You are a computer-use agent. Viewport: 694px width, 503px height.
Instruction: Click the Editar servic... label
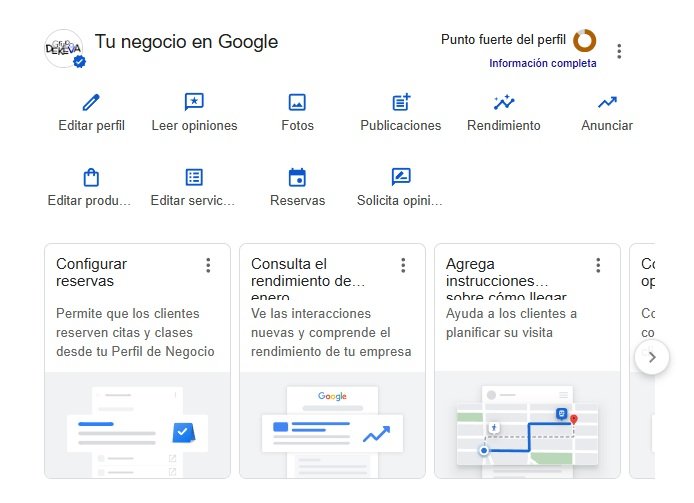click(193, 201)
